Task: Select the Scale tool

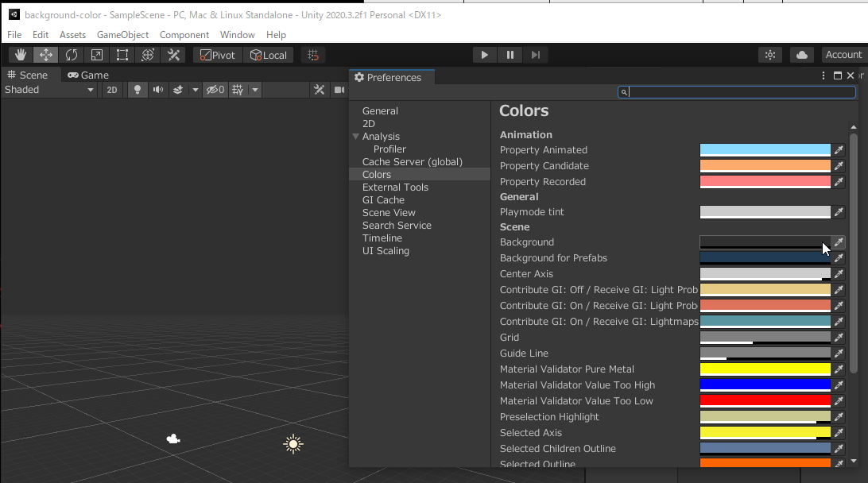Action: click(96, 54)
